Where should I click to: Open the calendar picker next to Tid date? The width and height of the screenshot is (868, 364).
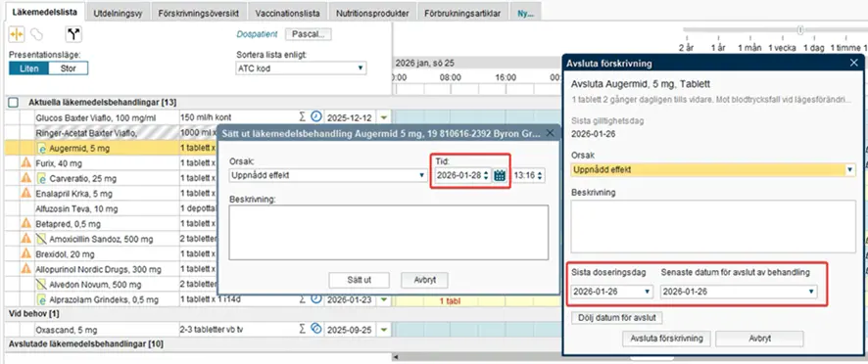click(x=500, y=175)
